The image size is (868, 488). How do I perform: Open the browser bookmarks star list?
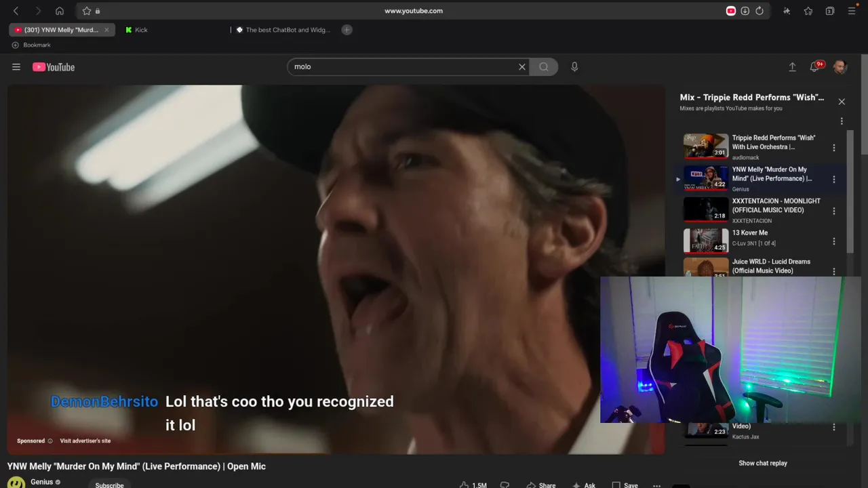808,11
